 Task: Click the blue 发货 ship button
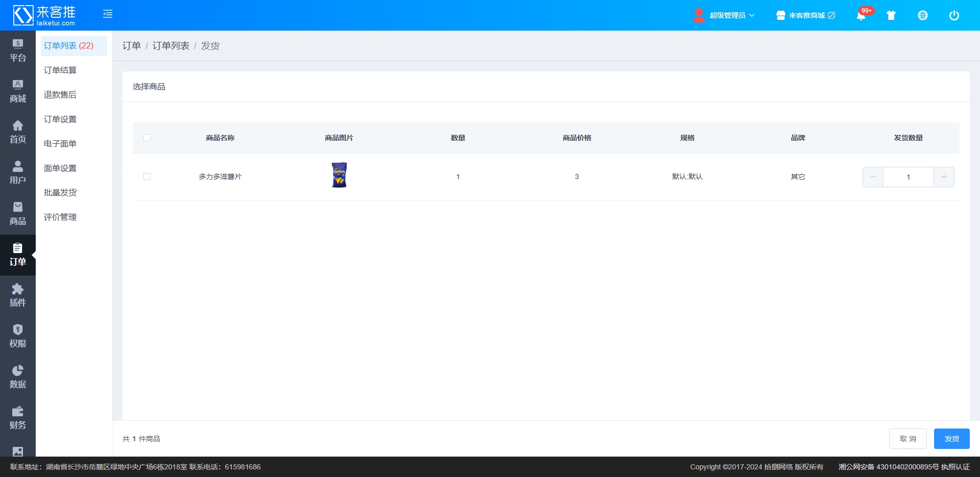click(951, 439)
